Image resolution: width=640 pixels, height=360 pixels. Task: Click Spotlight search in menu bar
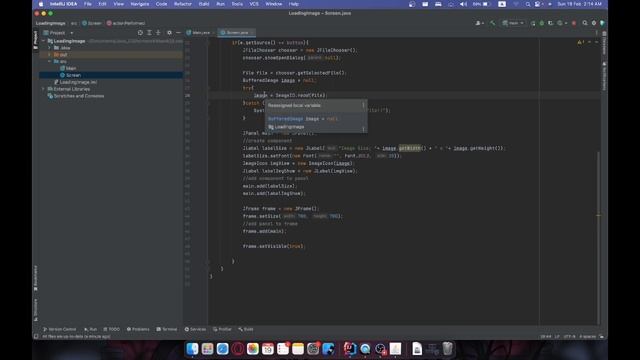(x=528, y=4)
